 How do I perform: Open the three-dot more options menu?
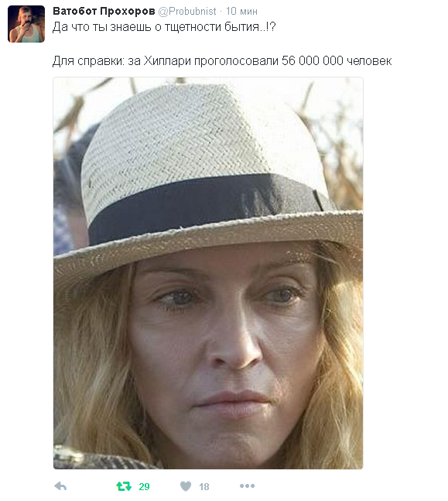click(247, 486)
